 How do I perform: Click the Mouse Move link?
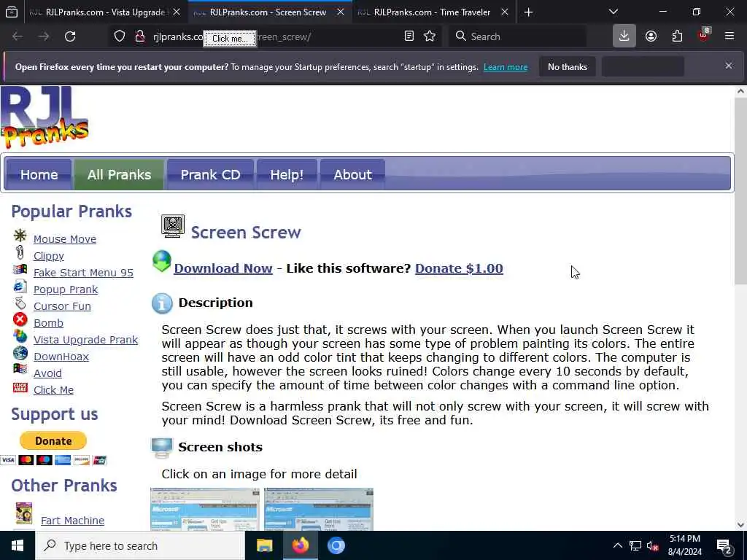(x=65, y=239)
